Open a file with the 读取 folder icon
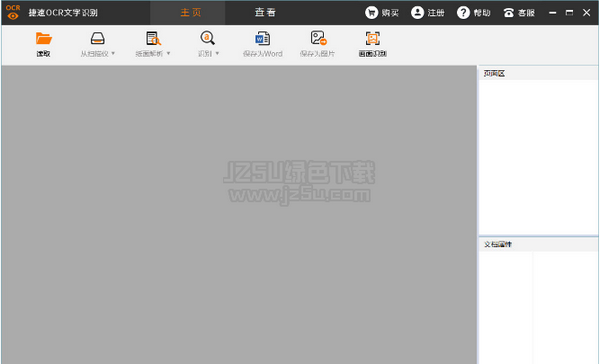The height and width of the screenshot is (364, 600). coord(44,38)
